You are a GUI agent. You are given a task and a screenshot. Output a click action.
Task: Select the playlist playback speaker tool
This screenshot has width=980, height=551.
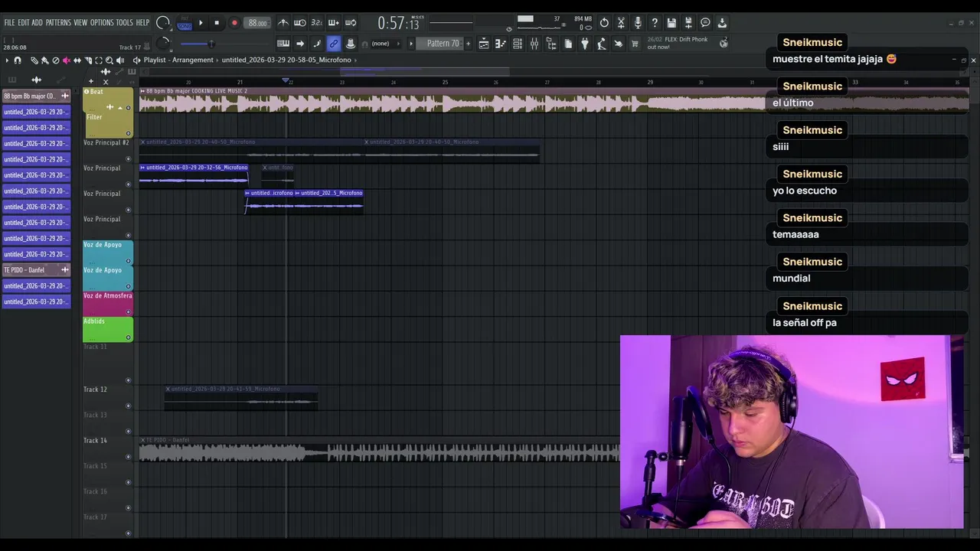[x=119, y=60]
